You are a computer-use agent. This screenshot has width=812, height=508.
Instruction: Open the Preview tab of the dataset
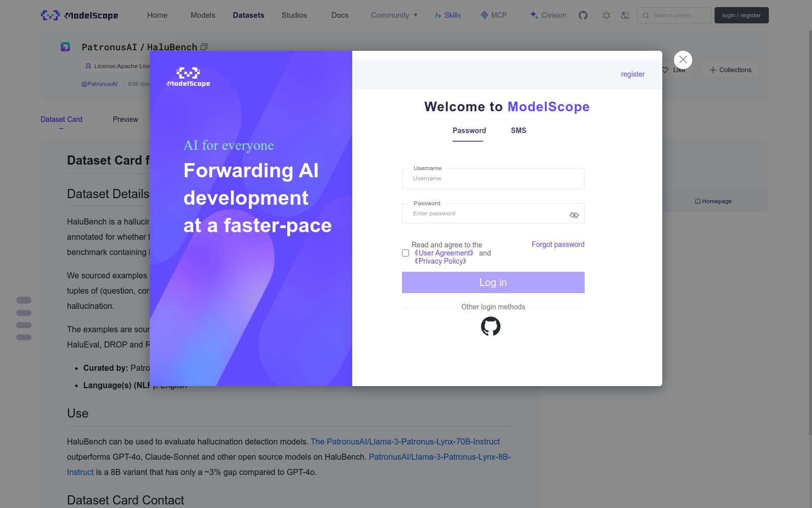click(125, 119)
